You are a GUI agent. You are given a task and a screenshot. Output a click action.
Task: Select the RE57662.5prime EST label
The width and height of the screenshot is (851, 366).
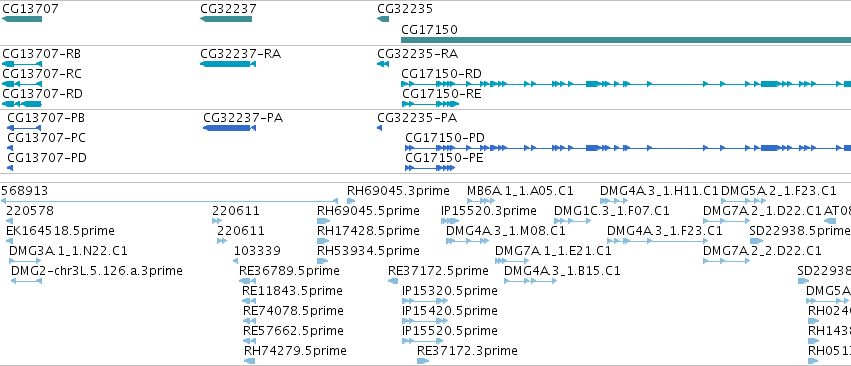coord(293,331)
